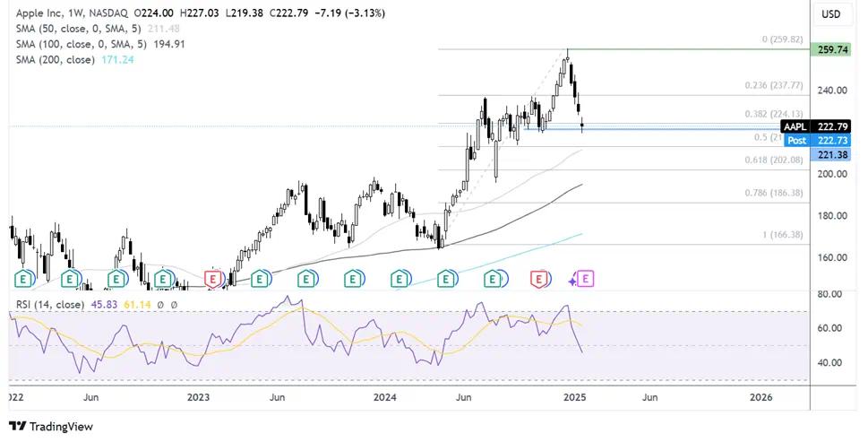This screenshot has width=868, height=442.
Task: Click the SMA 100 value 194.91
Action: click(x=169, y=44)
